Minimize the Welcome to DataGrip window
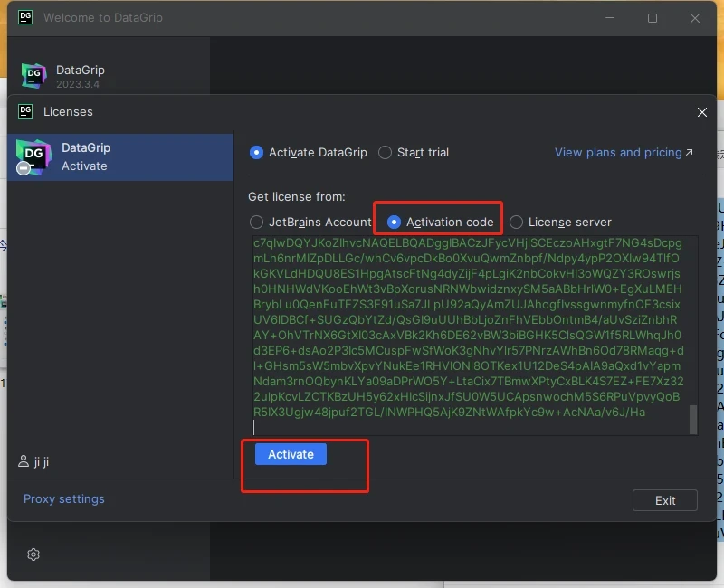The width and height of the screenshot is (724, 588). tap(609, 18)
